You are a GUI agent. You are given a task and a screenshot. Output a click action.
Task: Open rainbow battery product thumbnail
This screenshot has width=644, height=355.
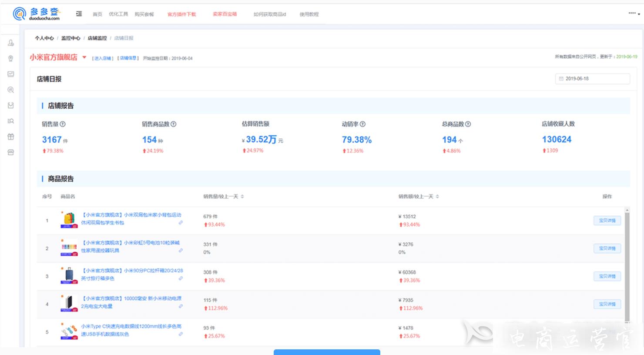pyautogui.click(x=69, y=248)
